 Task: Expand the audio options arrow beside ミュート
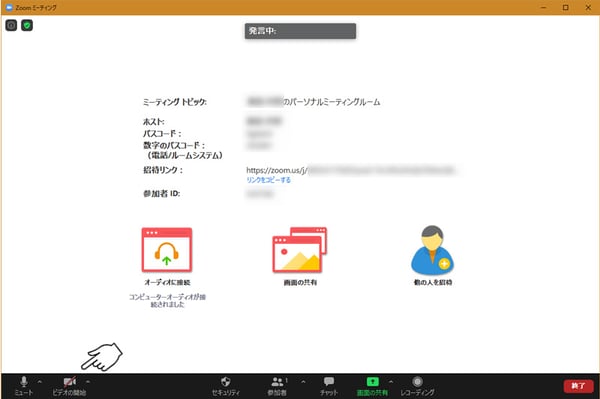pos(39,382)
